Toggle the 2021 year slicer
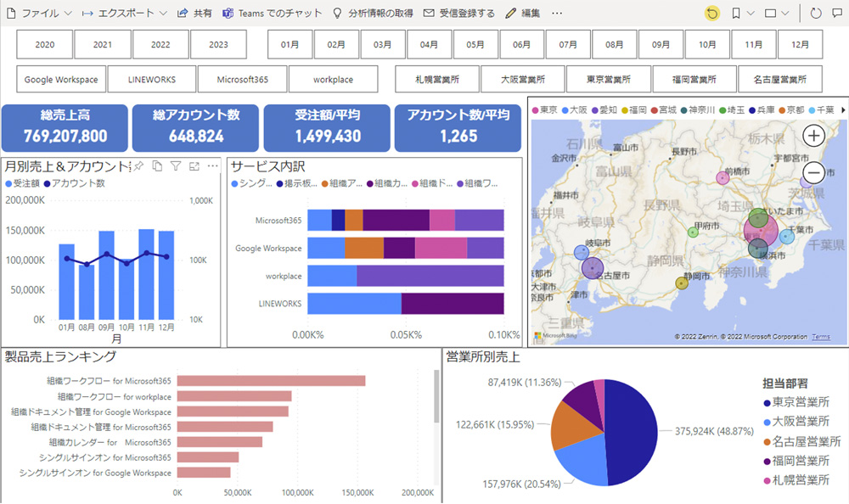This screenshot has height=504, width=849. tap(103, 44)
